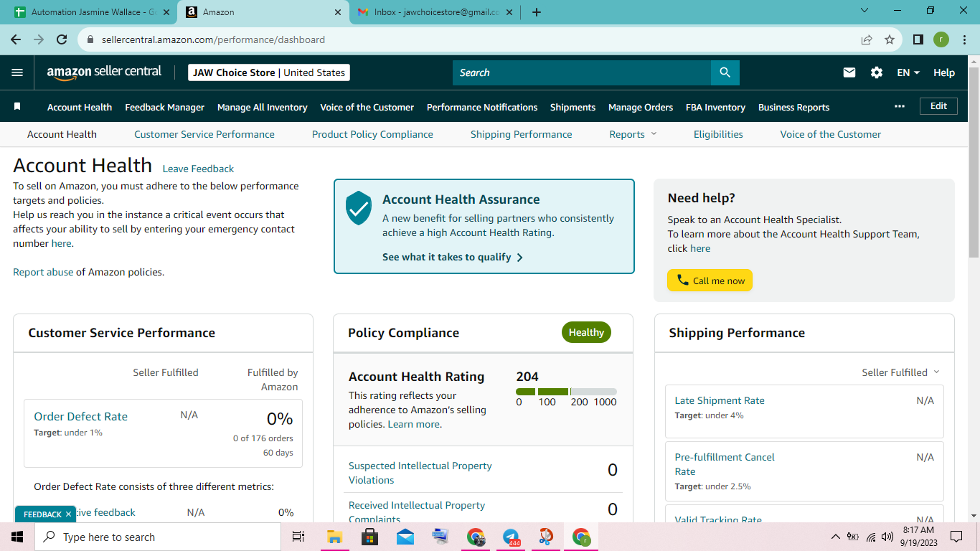Open Feedback Manager in navigation bar
The width and height of the screenshot is (980, 551).
(164, 107)
